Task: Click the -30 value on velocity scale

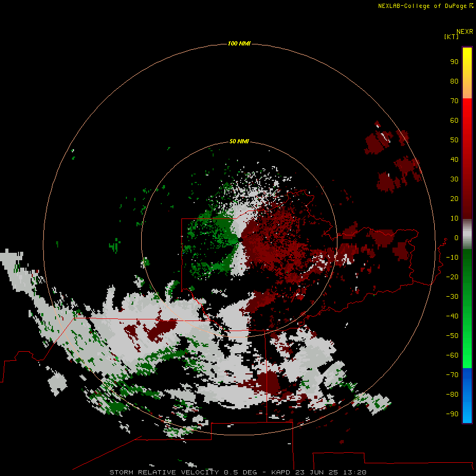Action: coord(452,297)
